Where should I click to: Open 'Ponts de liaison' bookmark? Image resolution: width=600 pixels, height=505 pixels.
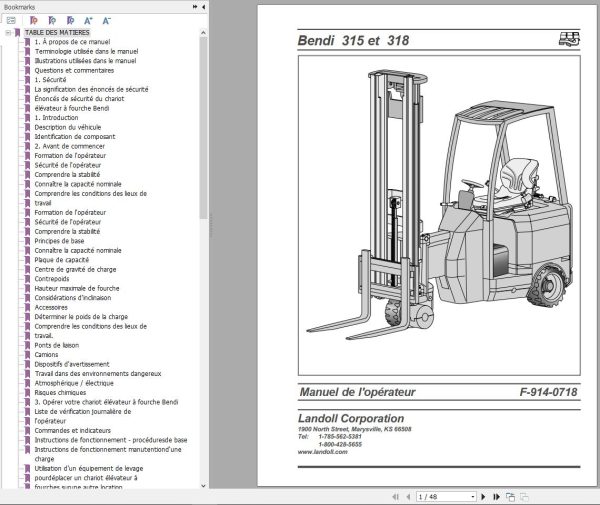(x=57, y=345)
